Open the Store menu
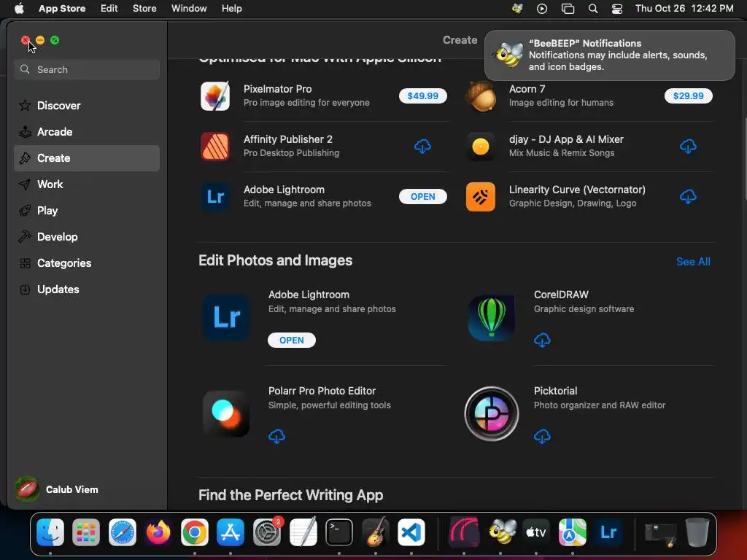 144,9
